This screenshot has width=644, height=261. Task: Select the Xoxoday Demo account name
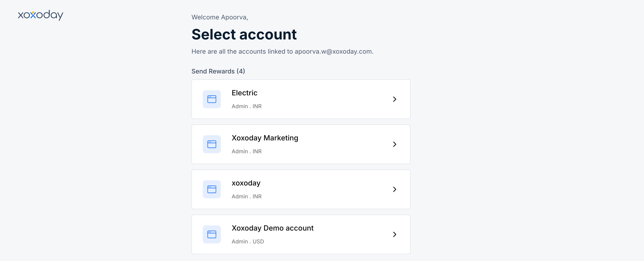[x=272, y=228]
